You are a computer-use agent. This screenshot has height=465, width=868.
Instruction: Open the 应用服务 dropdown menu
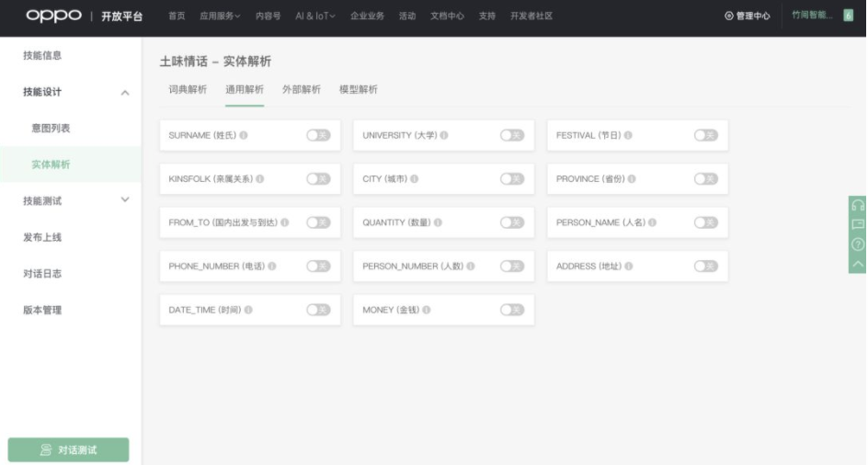[x=220, y=16]
